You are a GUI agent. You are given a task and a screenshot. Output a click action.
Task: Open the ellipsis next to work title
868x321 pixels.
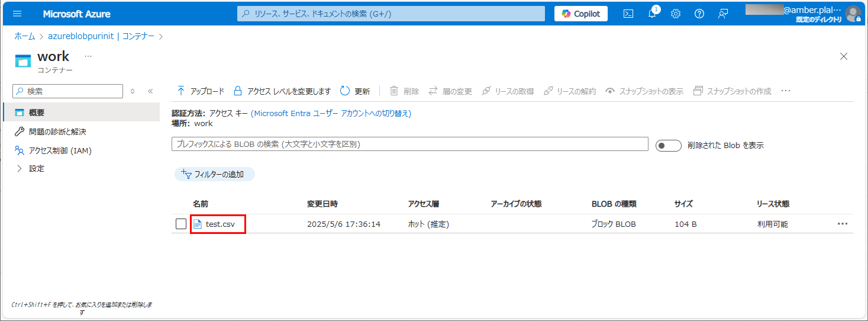coord(88,56)
